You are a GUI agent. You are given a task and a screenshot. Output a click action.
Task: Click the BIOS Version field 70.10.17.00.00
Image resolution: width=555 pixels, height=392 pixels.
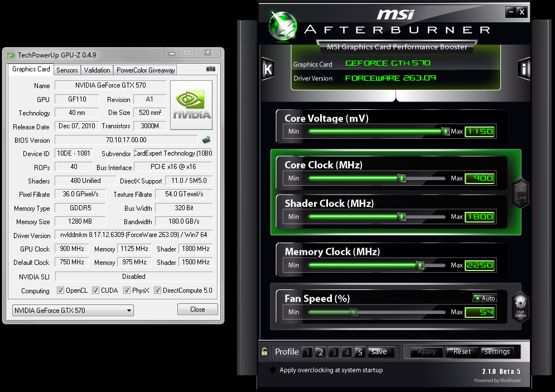point(126,140)
